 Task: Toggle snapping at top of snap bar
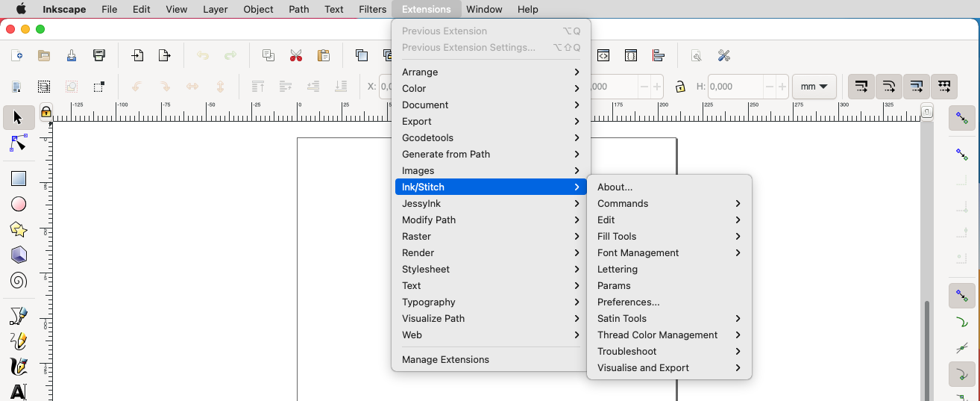[962, 118]
